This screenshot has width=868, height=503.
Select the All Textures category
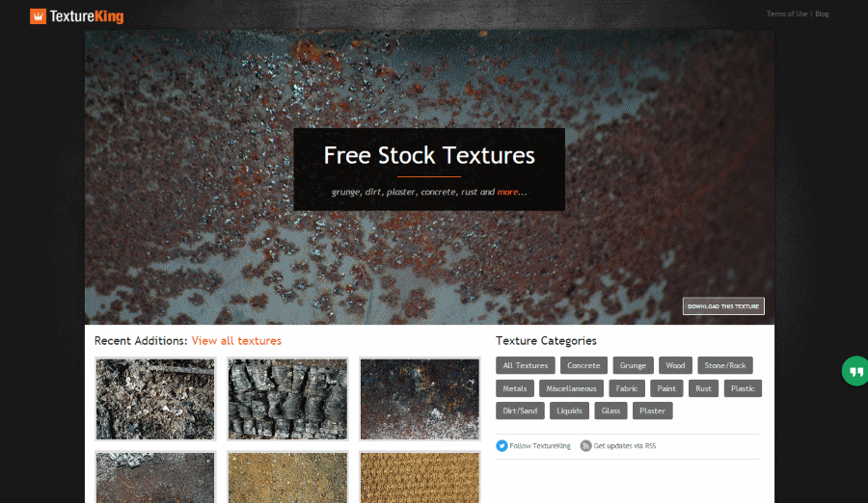coord(526,366)
